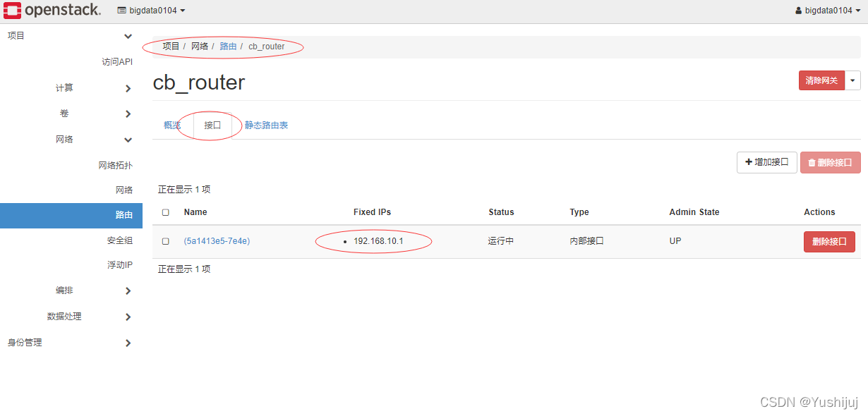The height and width of the screenshot is (416, 868).
Task: Switch to the 概览 tab
Action: pyautogui.click(x=172, y=126)
